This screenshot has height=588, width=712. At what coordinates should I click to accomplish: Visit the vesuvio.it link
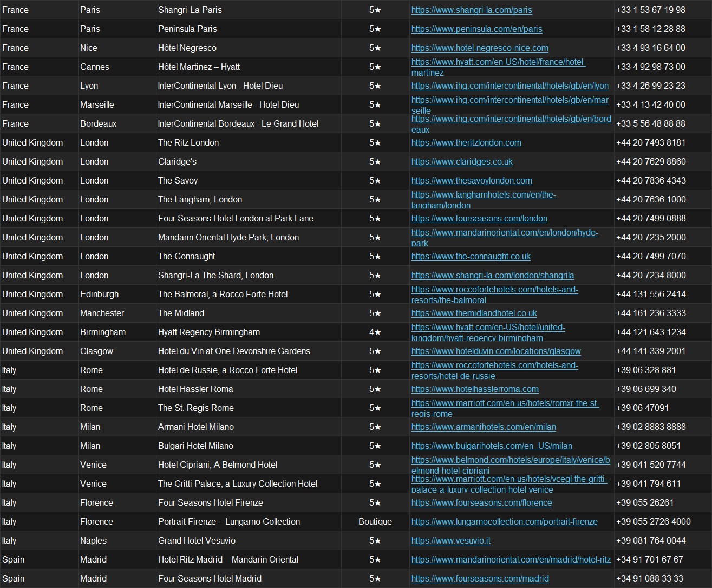tap(450, 540)
